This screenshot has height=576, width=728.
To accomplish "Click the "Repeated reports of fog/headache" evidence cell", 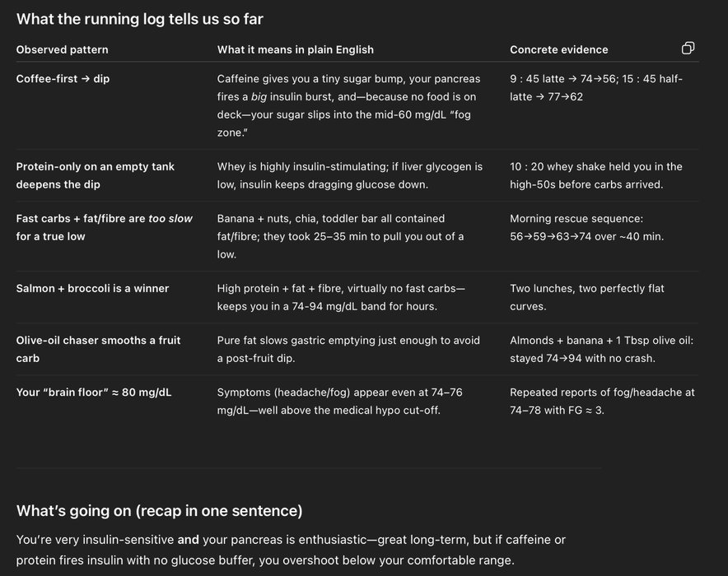I will coord(602,401).
